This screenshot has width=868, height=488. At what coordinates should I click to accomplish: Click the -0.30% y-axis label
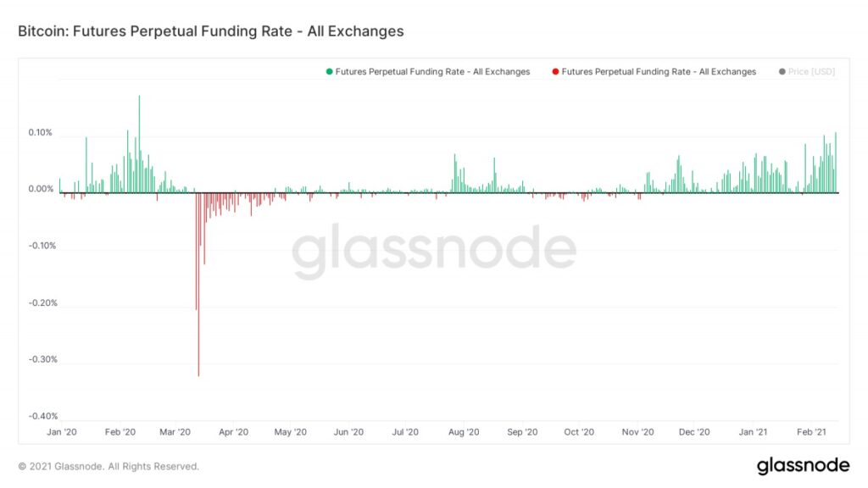coord(41,359)
